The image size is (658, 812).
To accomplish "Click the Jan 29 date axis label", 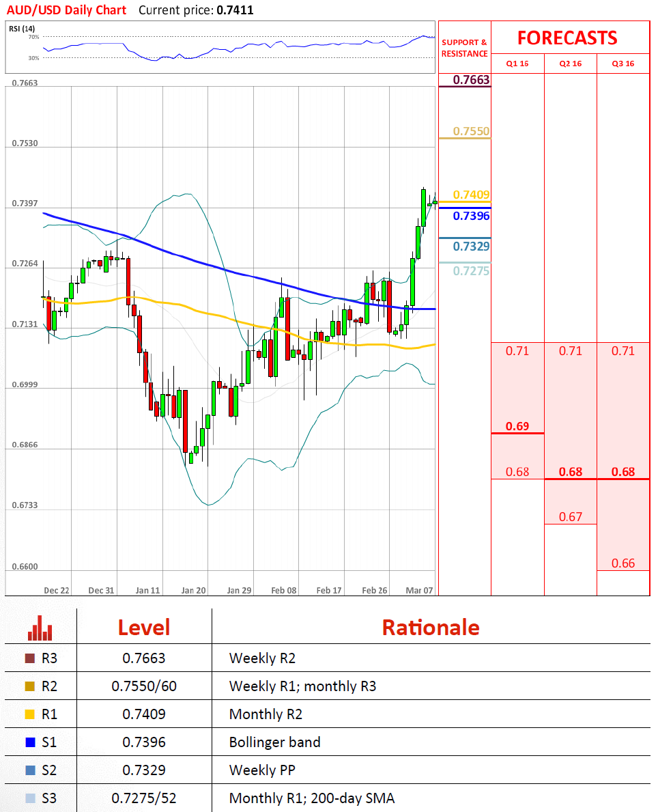I will point(239,590).
